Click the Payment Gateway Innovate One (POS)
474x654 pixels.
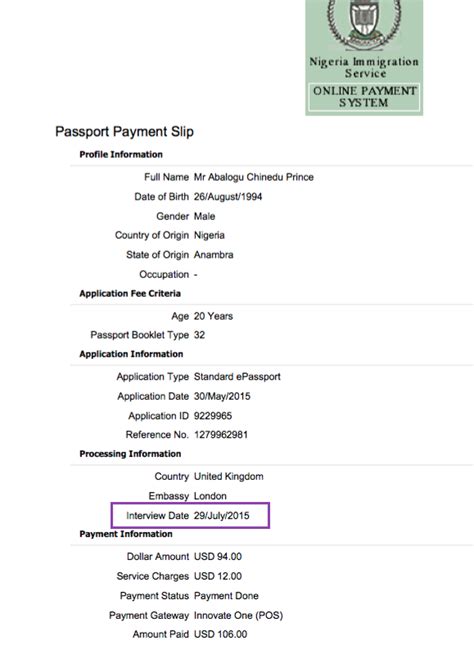click(238, 616)
